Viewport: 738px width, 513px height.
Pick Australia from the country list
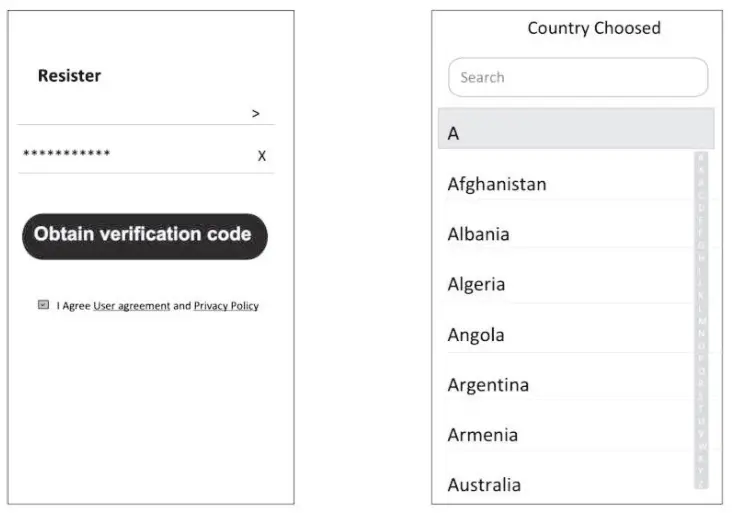484,485
